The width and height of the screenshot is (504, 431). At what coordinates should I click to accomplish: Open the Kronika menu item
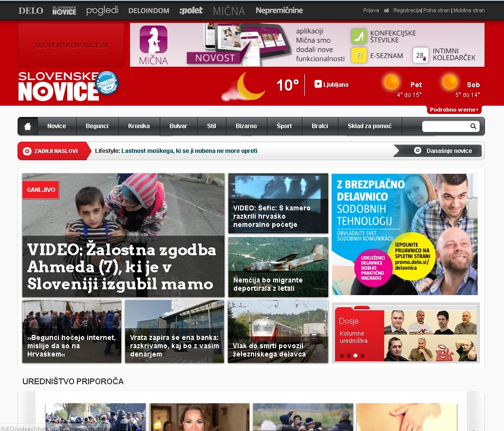tap(139, 126)
